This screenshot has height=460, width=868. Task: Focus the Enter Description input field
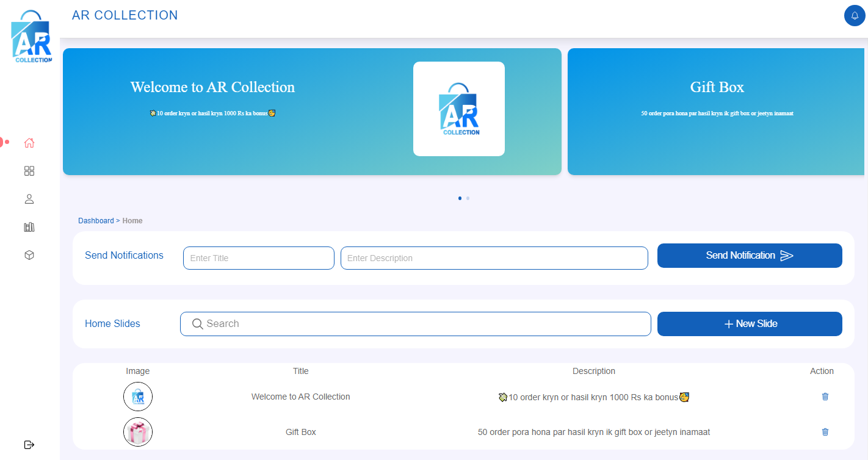[x=494, y=258]
